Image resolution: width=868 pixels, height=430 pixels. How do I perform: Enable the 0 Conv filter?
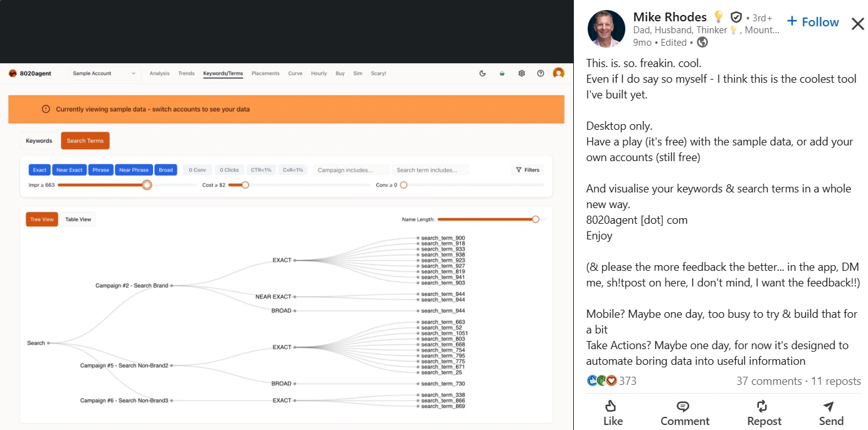coord(198,170)
